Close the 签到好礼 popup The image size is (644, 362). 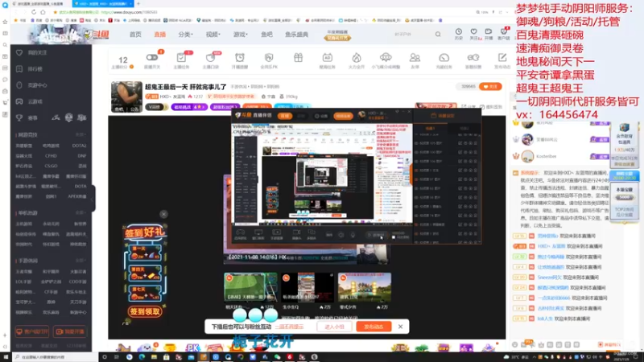(163, 214)
